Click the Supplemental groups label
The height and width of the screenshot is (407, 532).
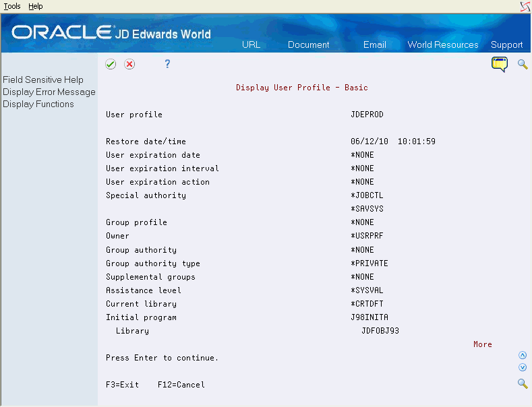coord(150,277)
